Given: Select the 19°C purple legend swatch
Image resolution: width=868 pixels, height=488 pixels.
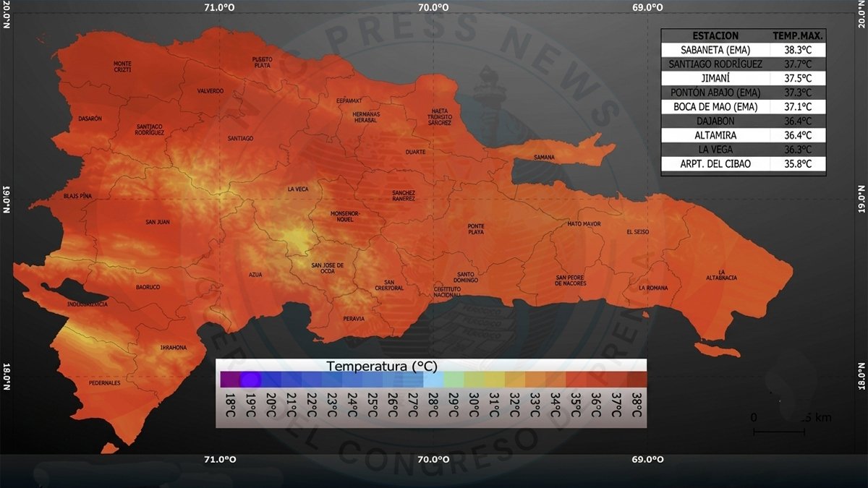Looking at the screenshot, I should (250, 380).
